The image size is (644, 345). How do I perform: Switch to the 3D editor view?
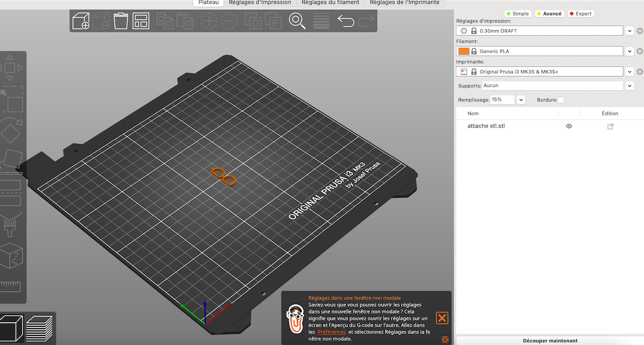click(x=11, y=328)
